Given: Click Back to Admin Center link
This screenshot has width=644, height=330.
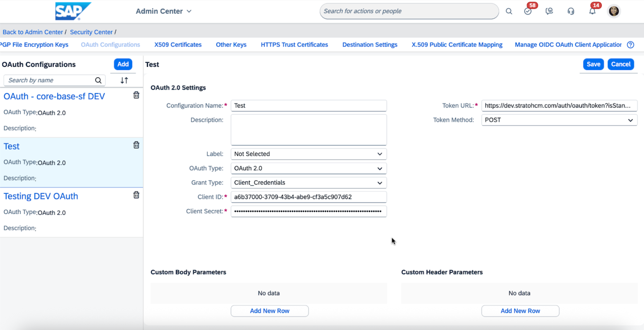Looking at the screenshot, I should [x=33, y=32].
